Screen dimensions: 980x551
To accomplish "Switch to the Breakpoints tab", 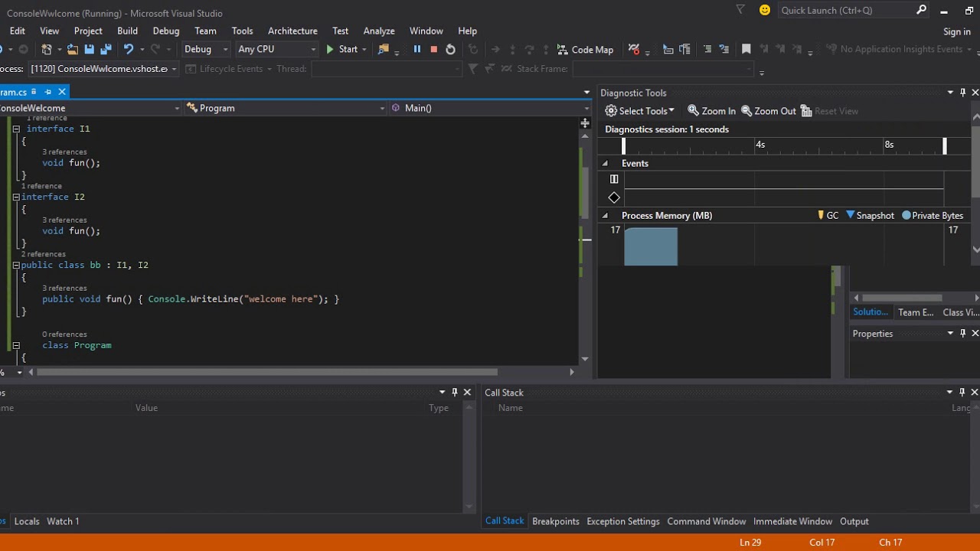I will tap(556, 521).
